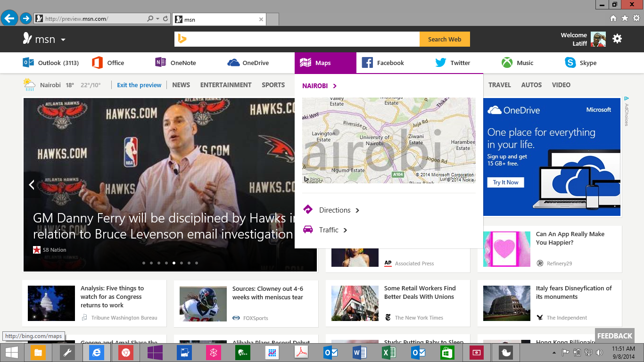Open Adobe Reader from the taskbar

point(301,352)
